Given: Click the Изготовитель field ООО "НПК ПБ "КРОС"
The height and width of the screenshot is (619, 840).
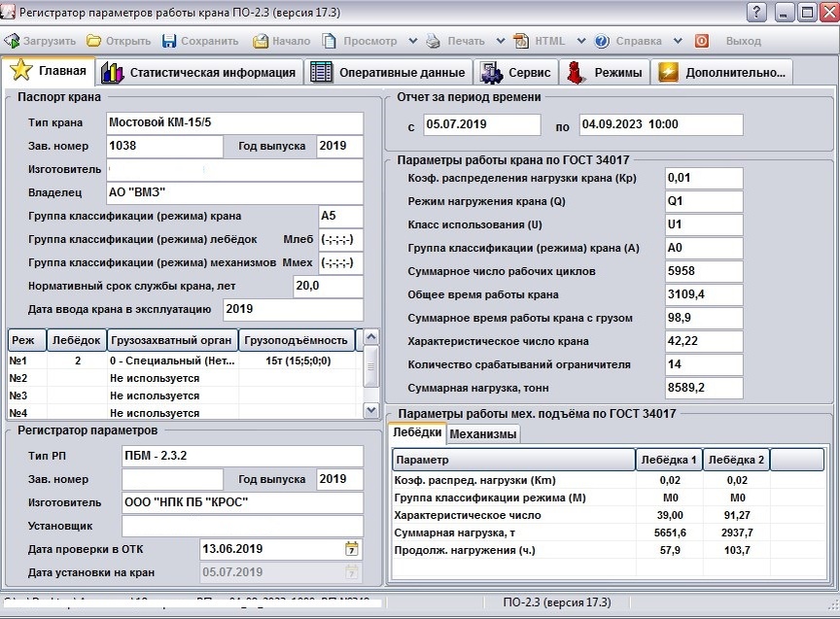Looking at the screenshot, I should coord(242,502).
